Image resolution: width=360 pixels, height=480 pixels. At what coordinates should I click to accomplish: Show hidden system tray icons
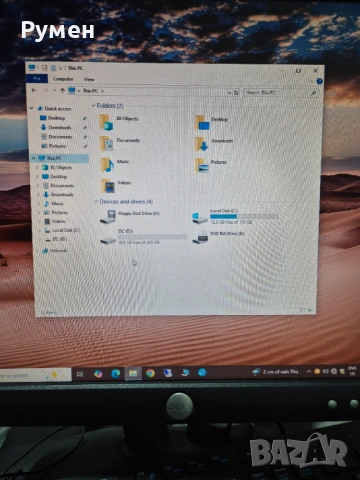coord(309,371)
